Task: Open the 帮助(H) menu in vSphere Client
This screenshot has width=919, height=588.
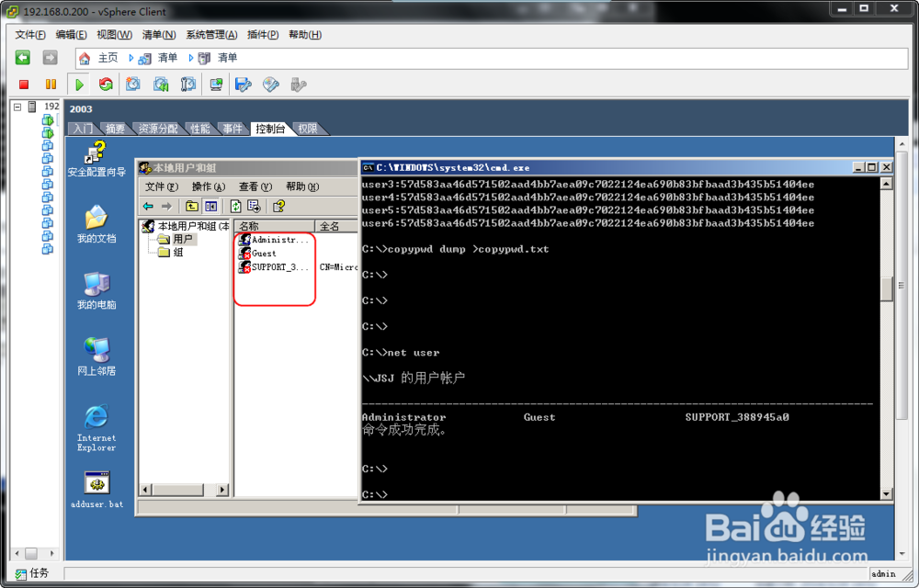Action: 305,35
